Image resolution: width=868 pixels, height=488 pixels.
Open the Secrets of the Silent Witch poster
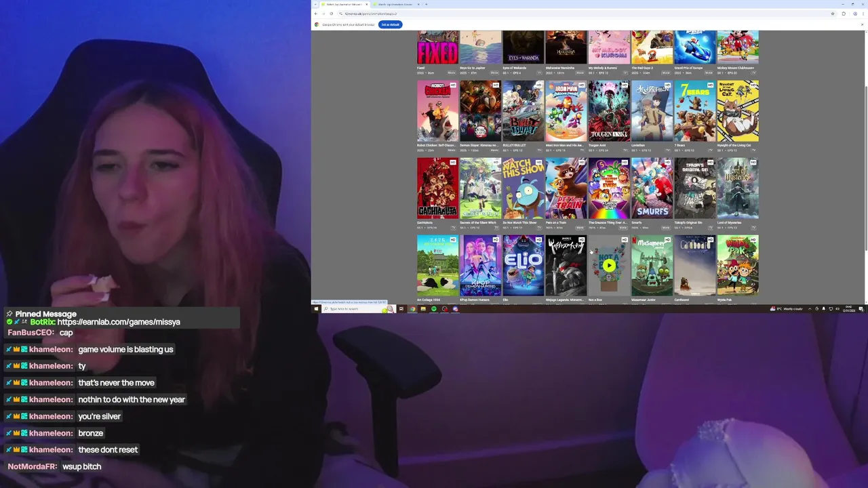click(480, 188)
